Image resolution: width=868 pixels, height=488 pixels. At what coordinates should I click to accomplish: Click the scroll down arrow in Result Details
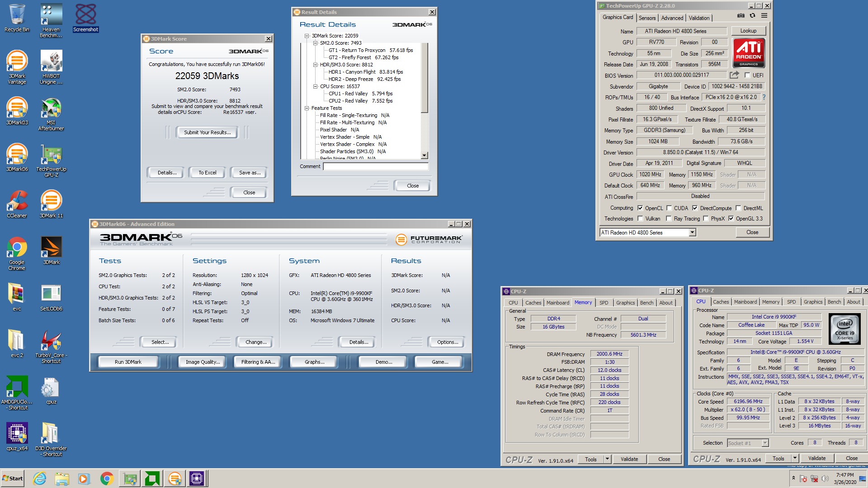point(424,155)
